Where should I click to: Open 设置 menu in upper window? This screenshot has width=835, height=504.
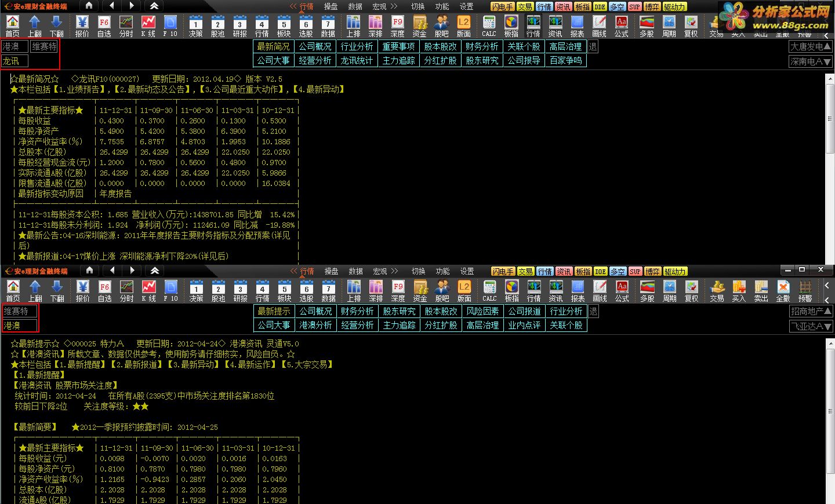click(467, 6)
